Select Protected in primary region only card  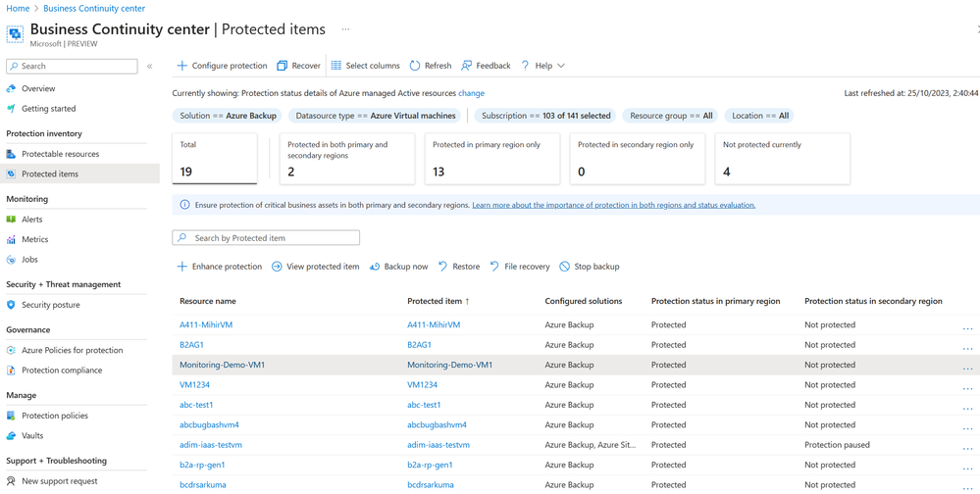(492, 159)
